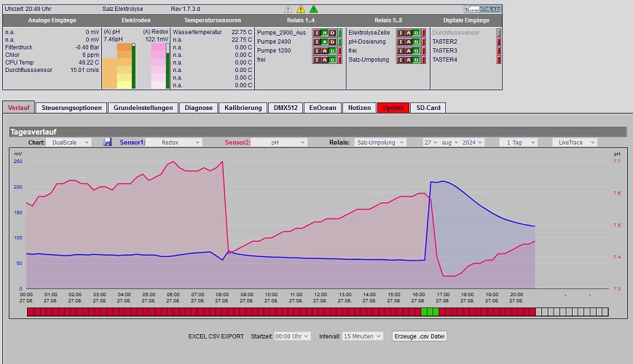The height and width of the screenshot is (364, 633).
Task: Click the blue floppy disk save icon
Action: coord(107,142)
